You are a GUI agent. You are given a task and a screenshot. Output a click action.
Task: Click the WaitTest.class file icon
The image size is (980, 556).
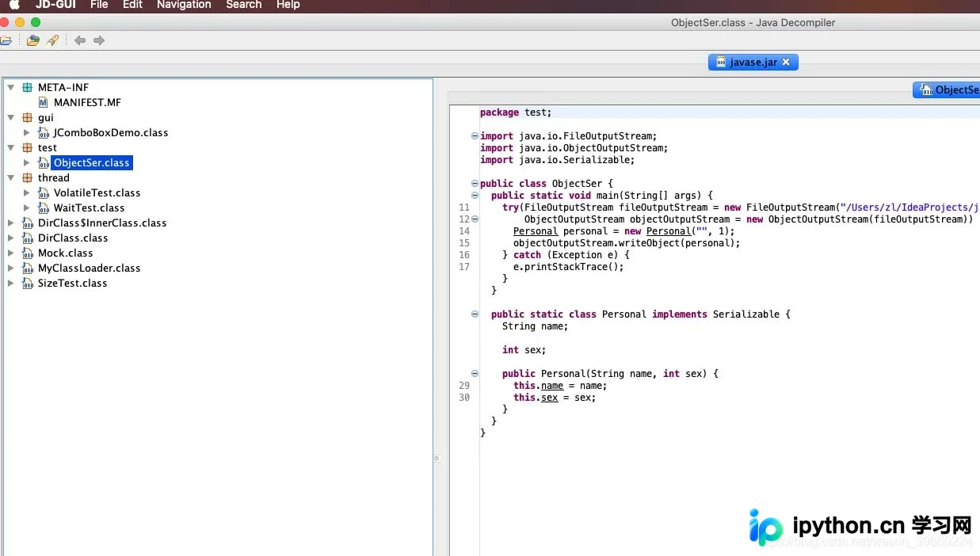click(44, 208)
